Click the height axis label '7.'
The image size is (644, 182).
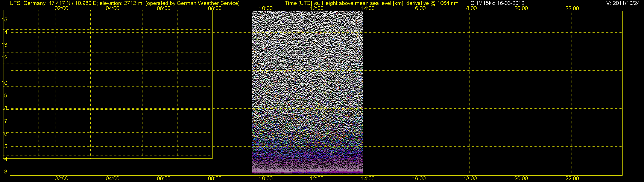(x=6, y=121)
